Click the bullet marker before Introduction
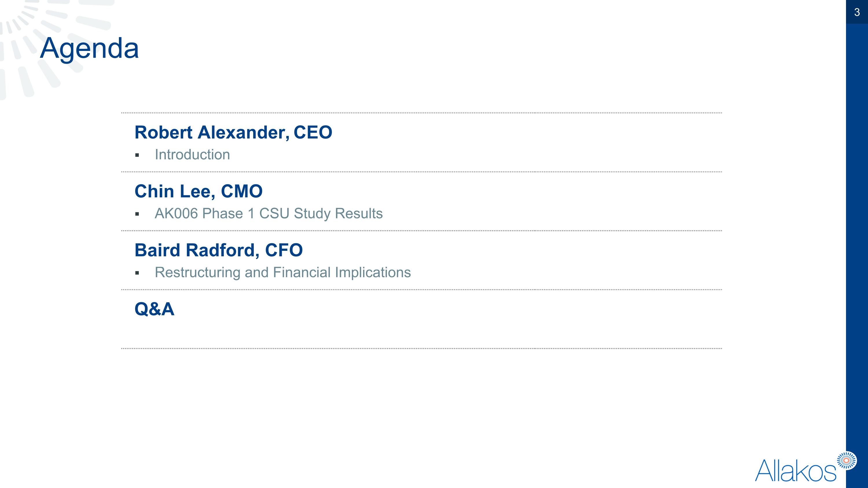Viewport: 868px width, 488px height. coord(137,155)
